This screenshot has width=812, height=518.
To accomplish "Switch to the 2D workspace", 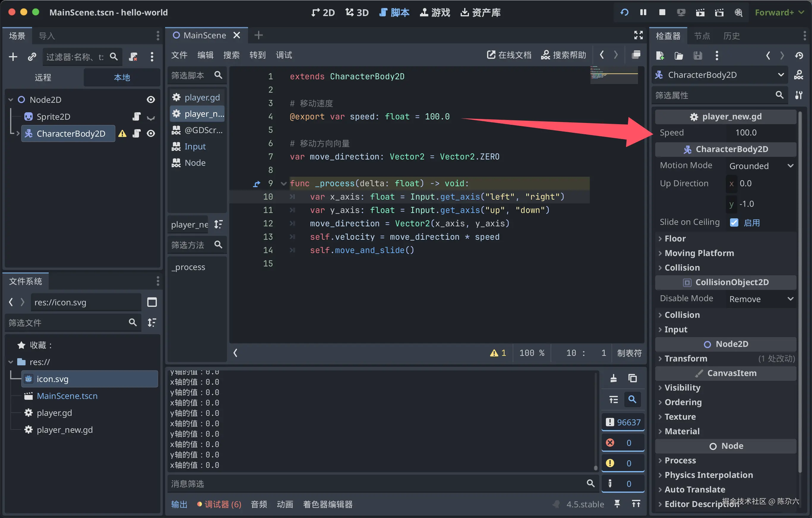I will tap(323, 12).
